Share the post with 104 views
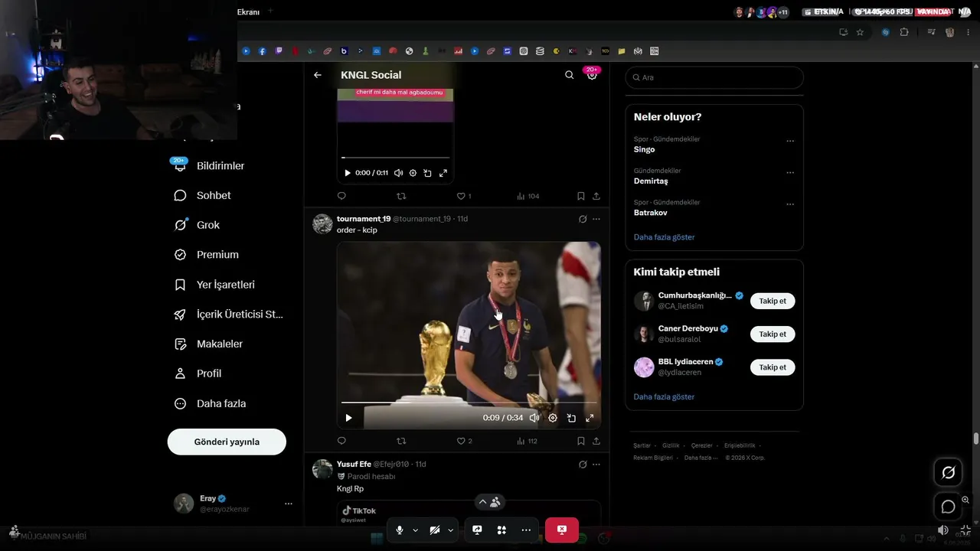Screen dimensions: 980x551 pyautogui.click(x=596, y=196)
